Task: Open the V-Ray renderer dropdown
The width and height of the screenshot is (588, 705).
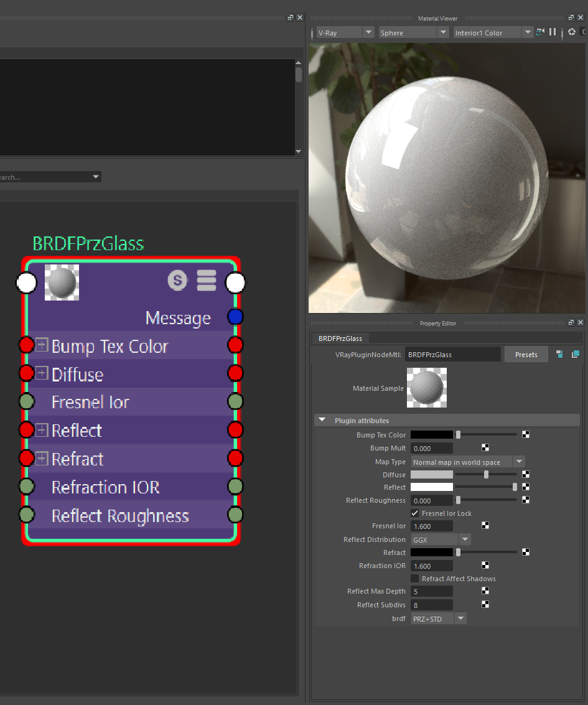Action: point(345,32)
